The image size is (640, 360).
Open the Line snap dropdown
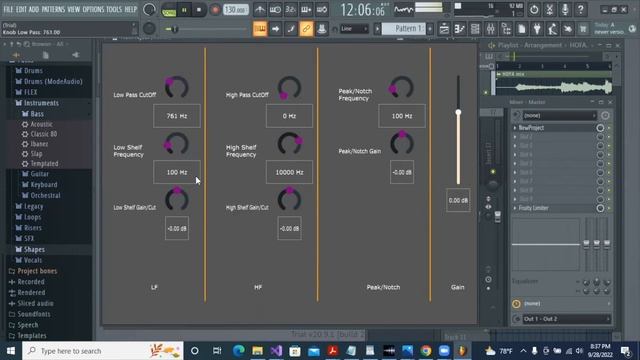(x=354, y=29)
